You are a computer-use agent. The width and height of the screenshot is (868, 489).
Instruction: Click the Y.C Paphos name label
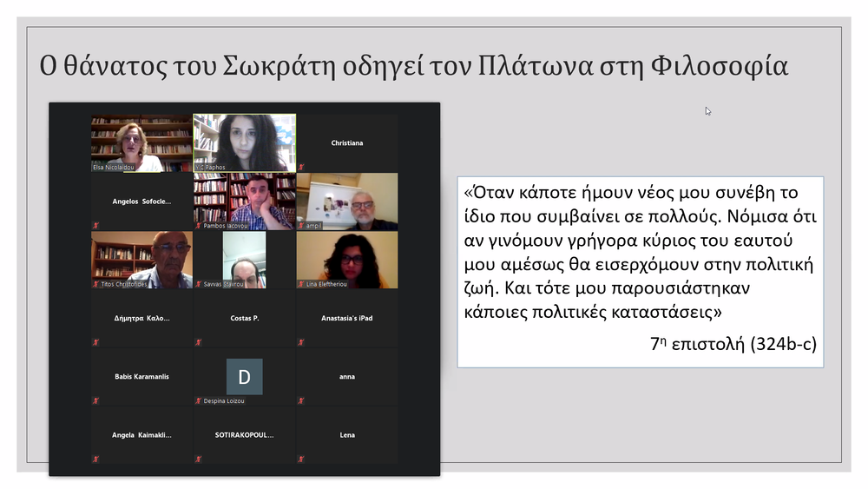click(x=210, y=168)
